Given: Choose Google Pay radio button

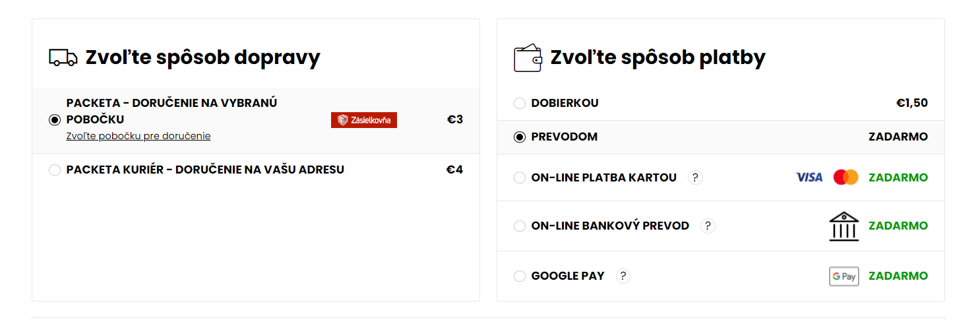Looking at the screenshot, I should tap(520, 276).
